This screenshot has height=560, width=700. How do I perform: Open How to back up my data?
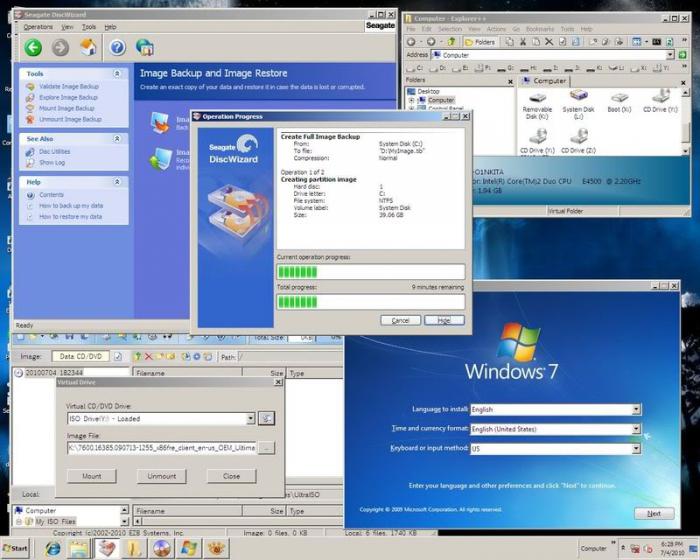coord(71,206)
